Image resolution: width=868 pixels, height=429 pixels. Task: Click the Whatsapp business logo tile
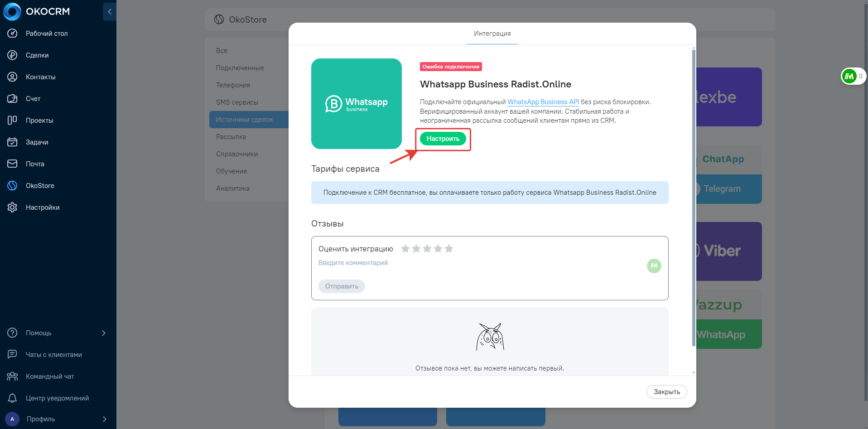(x=357, y=104)
